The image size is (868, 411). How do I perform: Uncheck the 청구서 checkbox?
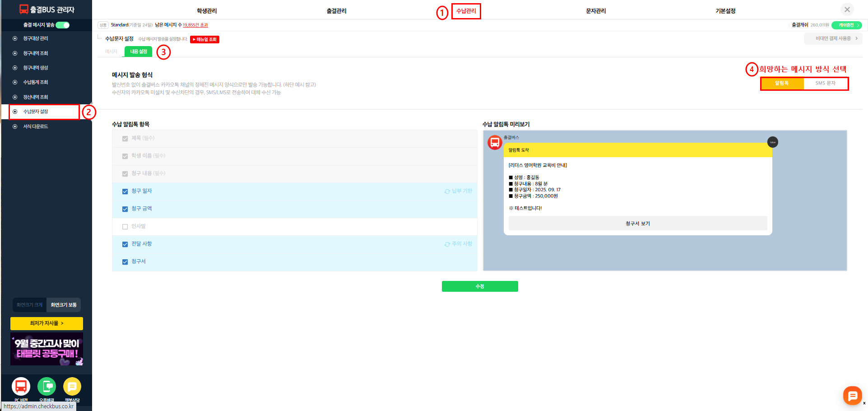coord(125,262)
